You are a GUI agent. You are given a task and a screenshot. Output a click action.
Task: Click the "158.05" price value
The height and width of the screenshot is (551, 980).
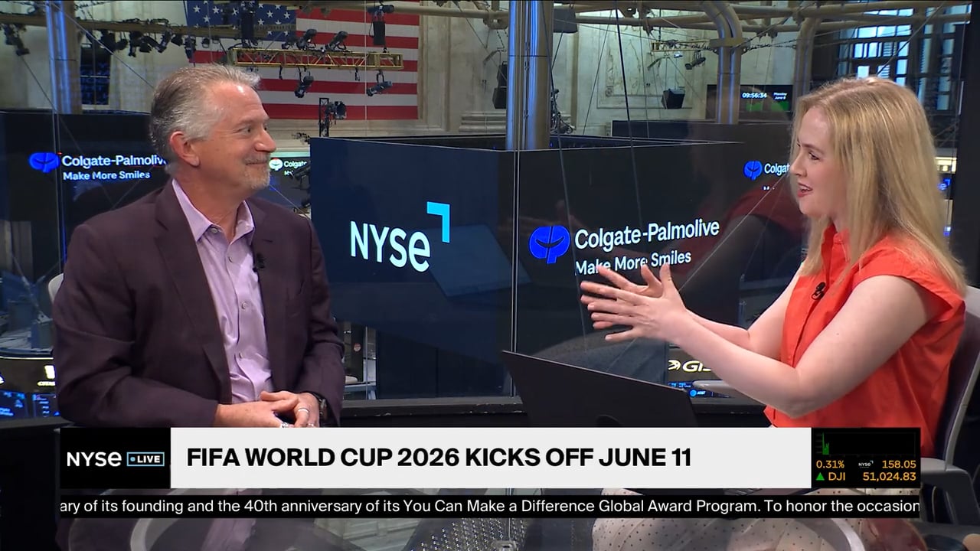tap(898, 464)
